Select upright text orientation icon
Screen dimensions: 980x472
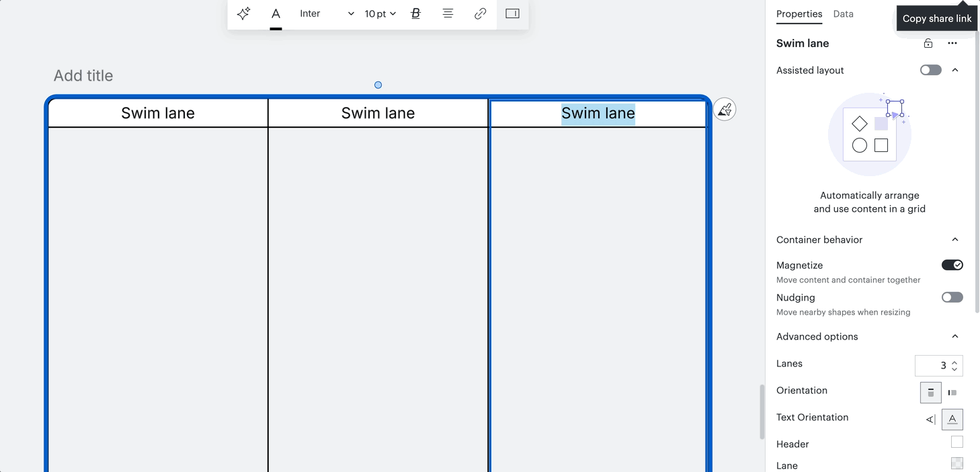952,420
